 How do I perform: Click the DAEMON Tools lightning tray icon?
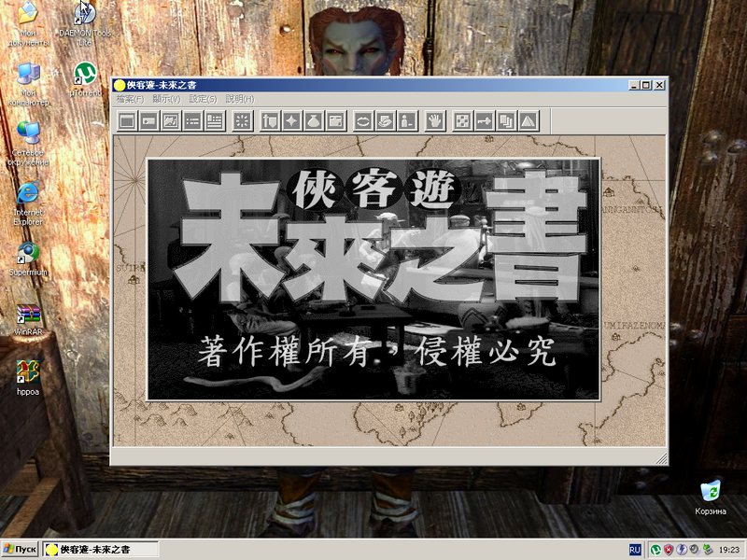click(682, 550)
